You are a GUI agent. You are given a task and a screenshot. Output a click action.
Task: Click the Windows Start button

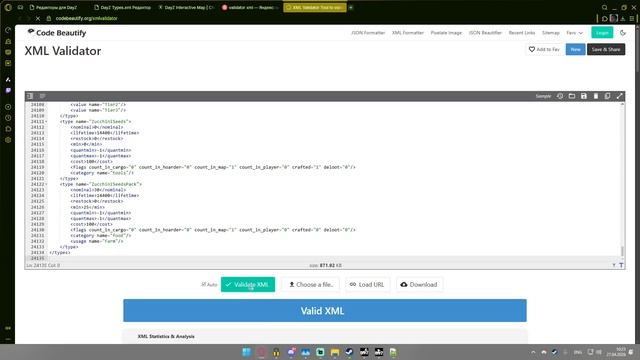247,352
